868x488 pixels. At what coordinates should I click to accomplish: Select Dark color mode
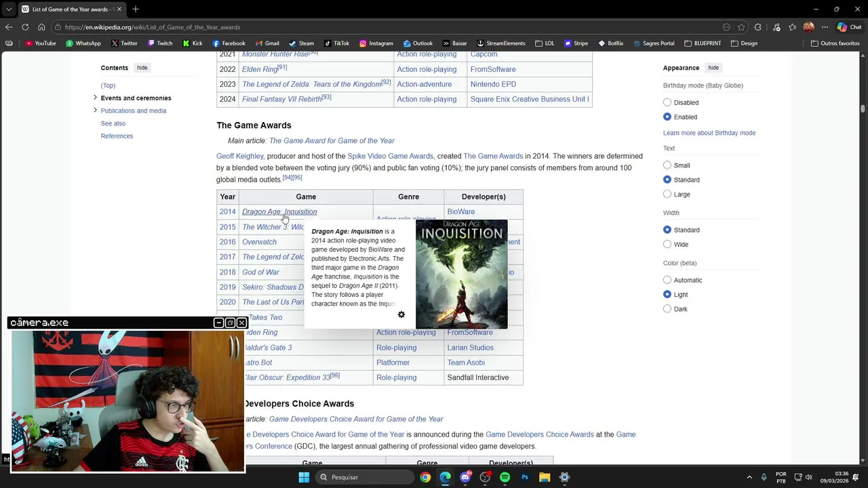[x=667, y=309]
